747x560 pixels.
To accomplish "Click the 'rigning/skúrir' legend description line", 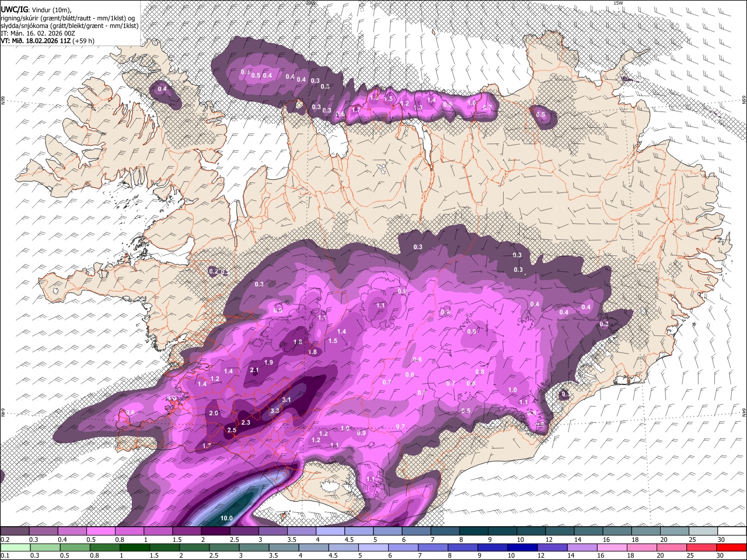I will (68, 17).
